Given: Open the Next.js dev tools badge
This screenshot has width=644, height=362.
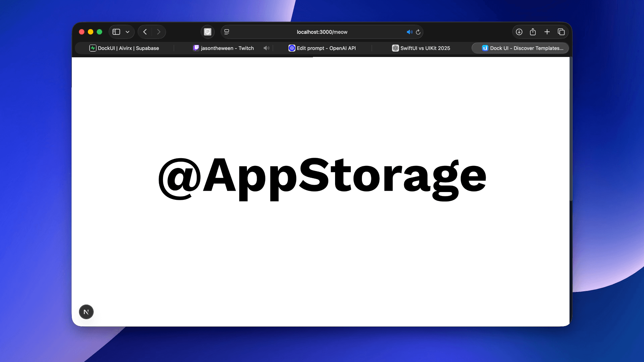Looking at the screenshot, I should point(86,312).
